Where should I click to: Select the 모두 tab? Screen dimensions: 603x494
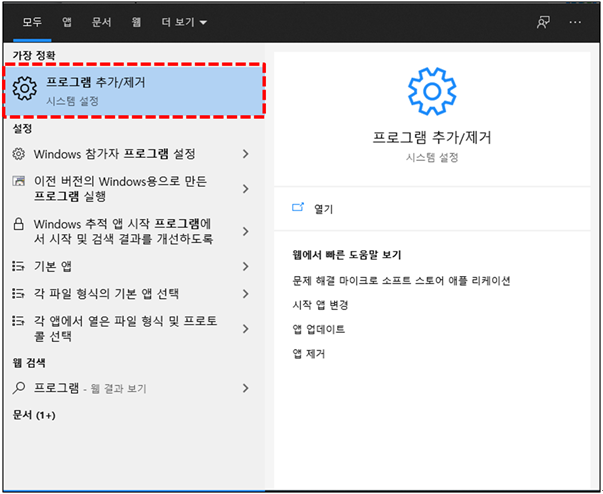pyautogui.click(x=32, y=22)
